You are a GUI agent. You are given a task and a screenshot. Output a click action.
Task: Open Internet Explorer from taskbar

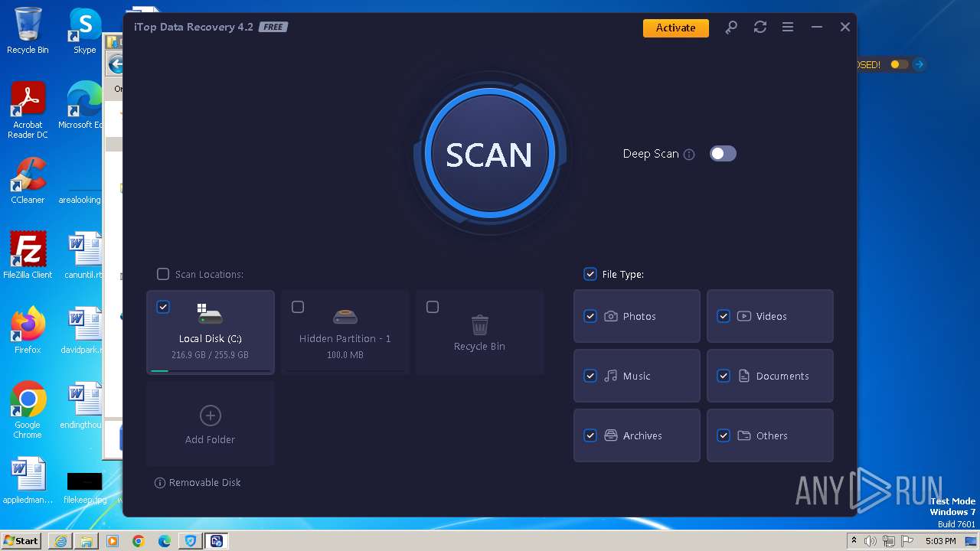tap(60, 541)
